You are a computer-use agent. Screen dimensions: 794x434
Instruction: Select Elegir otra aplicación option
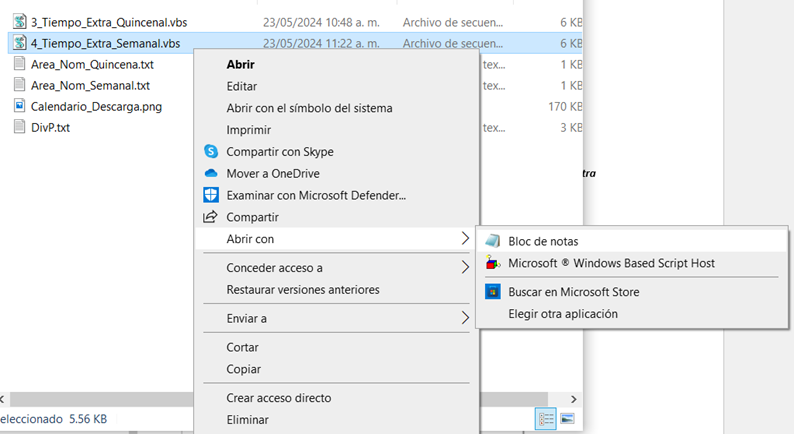563,314
